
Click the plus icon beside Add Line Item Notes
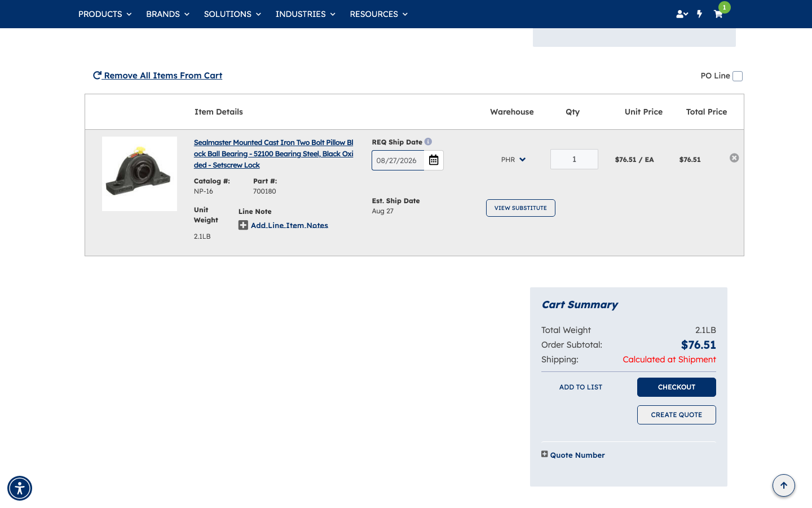[x=243, y=225]
